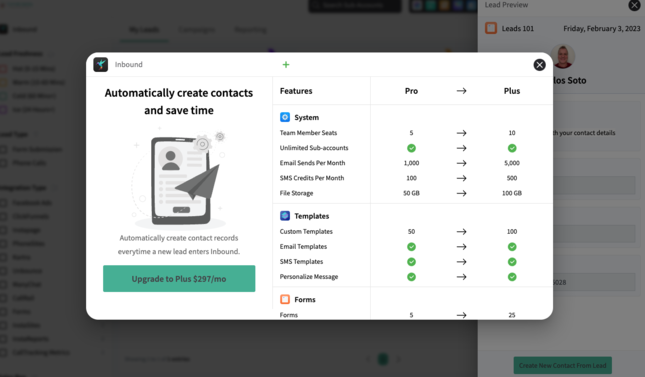Click the Leads 101 orange icon
The height and width of the screenshot is (377, 645).
[491, 28]
